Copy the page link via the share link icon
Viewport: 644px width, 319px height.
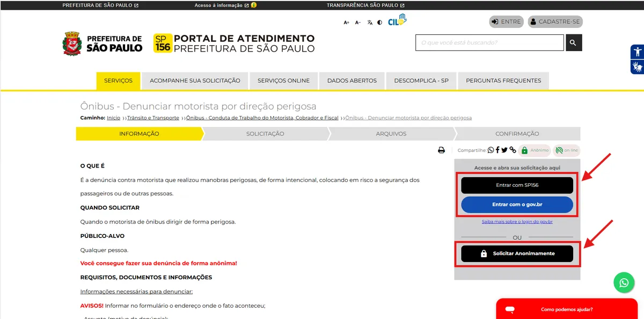pos(512,150)
